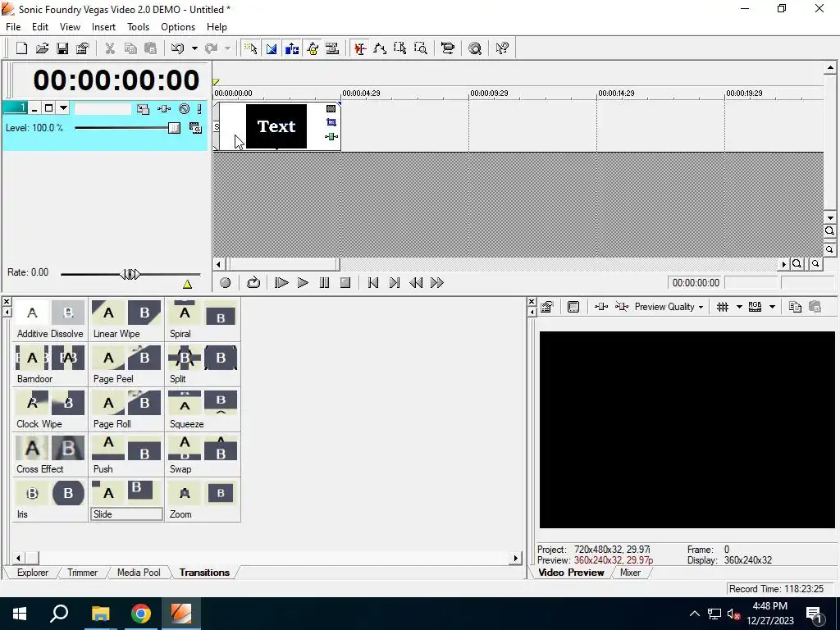Open Track FX on track 1 header
This screenshot has width=840, height=630.
pos(164,109)
